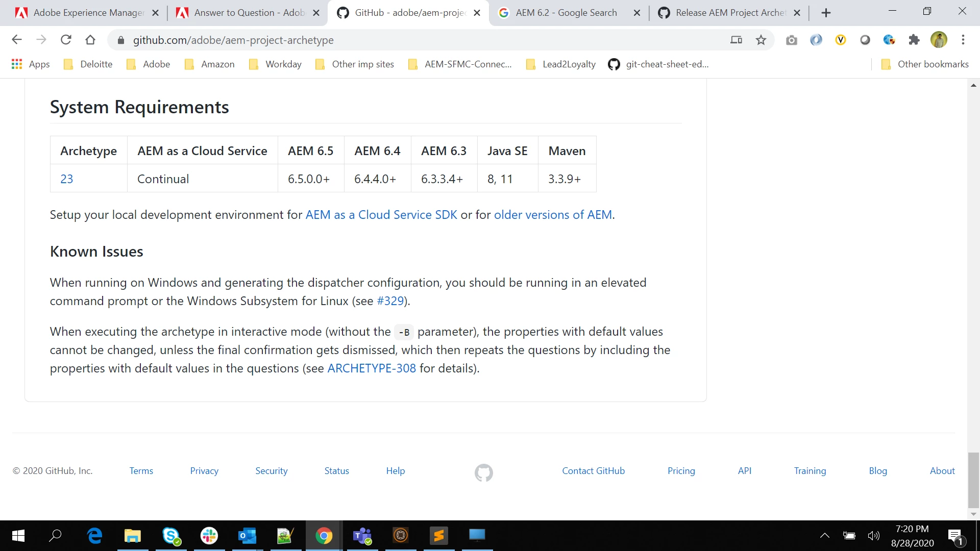Open the Chrome three-dot menu
This screenshot has width=980, height=551.
(x=963, y=40)
